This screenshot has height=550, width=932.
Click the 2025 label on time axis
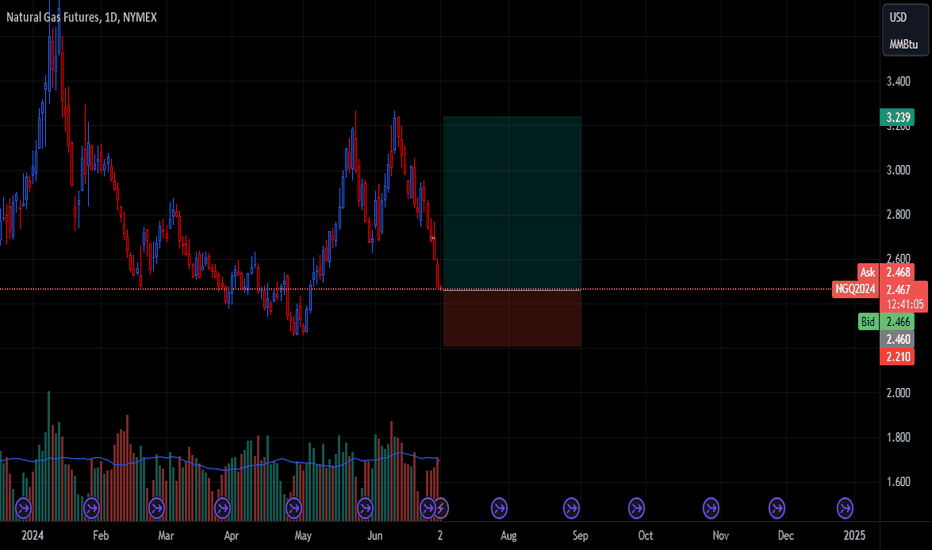(x=855, y=536)
